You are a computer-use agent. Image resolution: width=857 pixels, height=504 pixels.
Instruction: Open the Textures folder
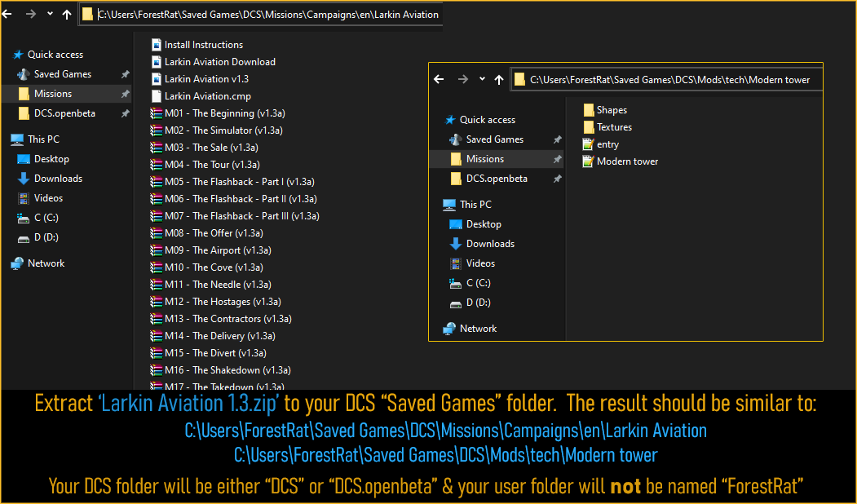[x=613, y=127]
